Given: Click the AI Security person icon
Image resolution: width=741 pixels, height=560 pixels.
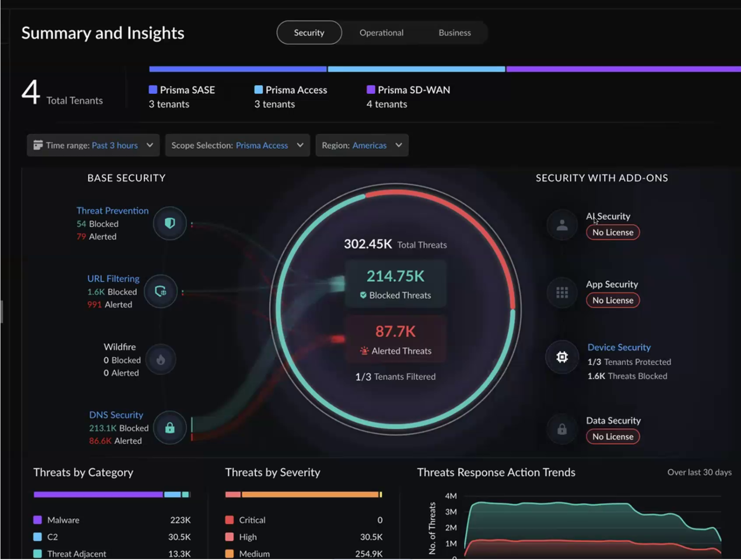Looking at the screenshot, I should pos(562,225).
